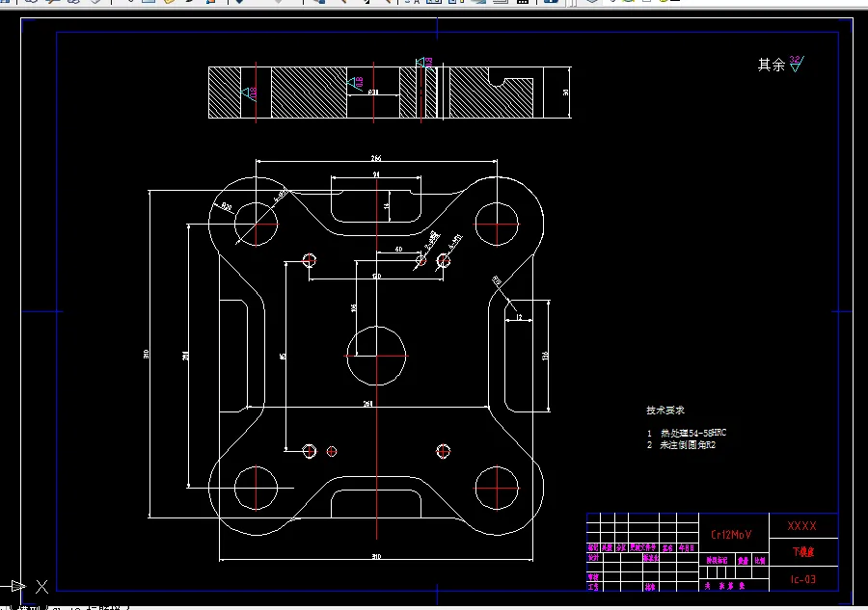The image size is (868, 610).
Task: Select the bottom-right corner guide hole
Action: point(497,488)
